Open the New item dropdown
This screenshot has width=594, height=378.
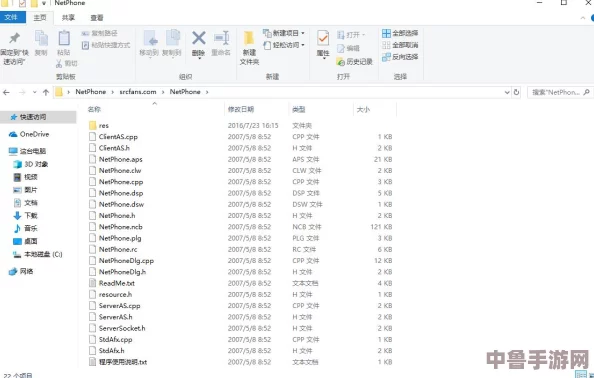click(x=303, y=33)
